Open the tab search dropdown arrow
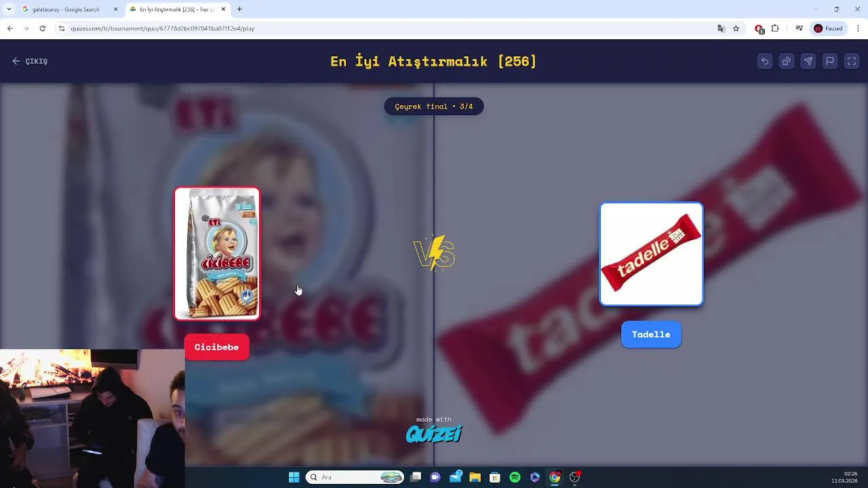868x488 pixels. [x=9, y=9]
